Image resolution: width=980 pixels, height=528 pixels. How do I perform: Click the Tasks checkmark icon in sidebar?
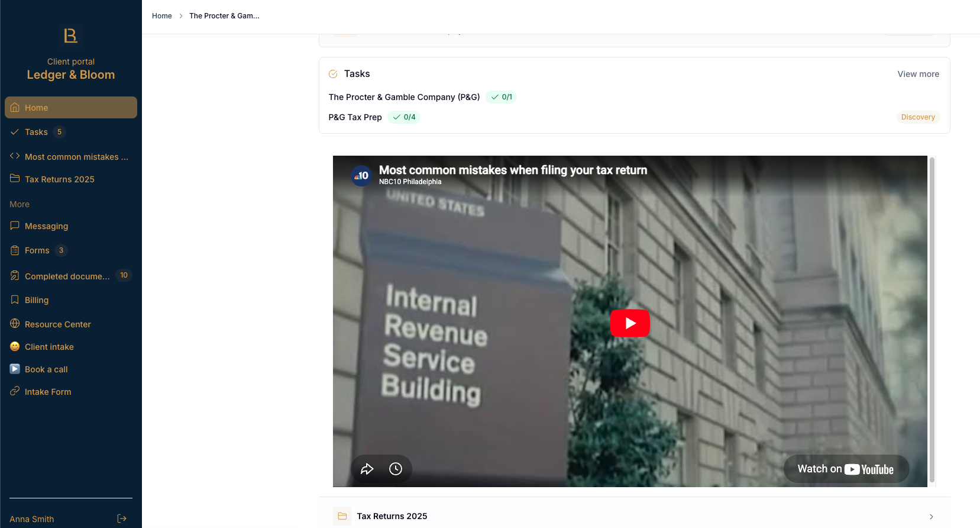point(15,132)
